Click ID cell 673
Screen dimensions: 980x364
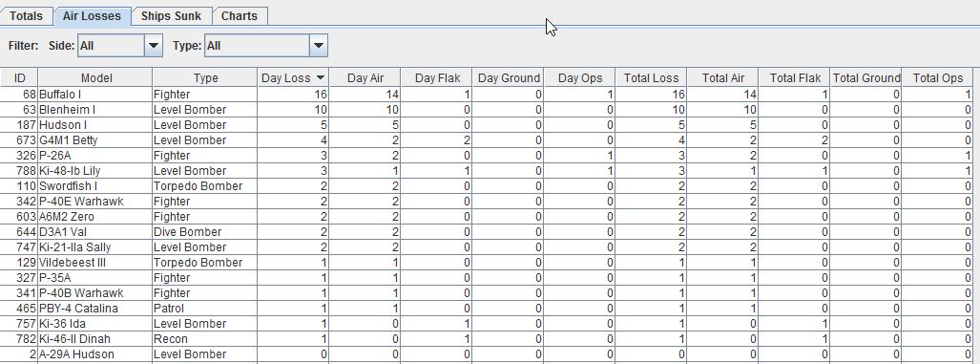point(19,140)
